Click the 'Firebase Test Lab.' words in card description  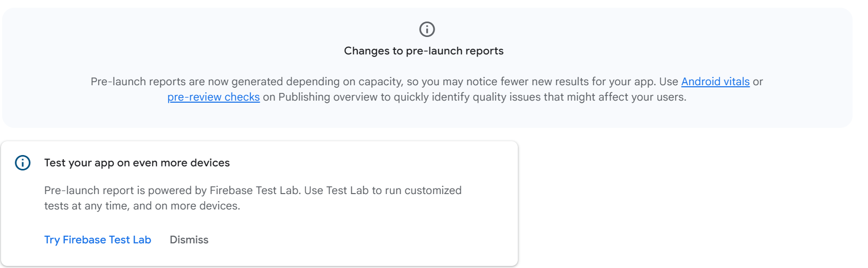pos(255,190)
